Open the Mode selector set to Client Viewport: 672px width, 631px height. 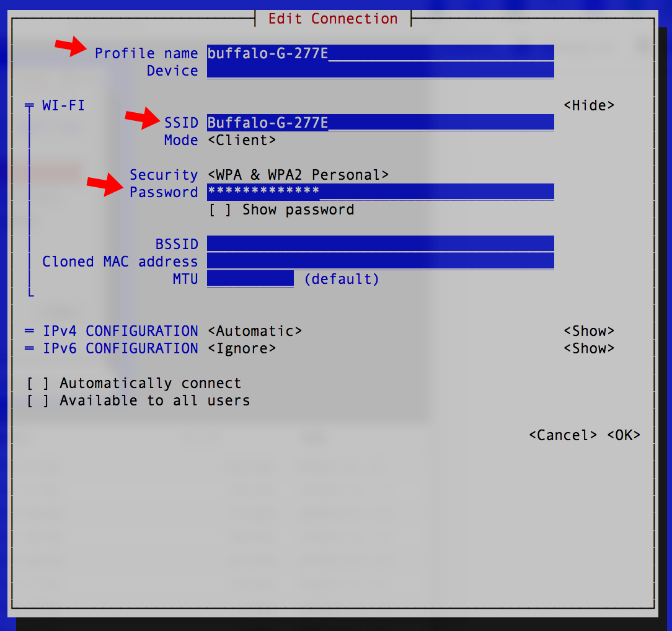[x=242, y=140]
